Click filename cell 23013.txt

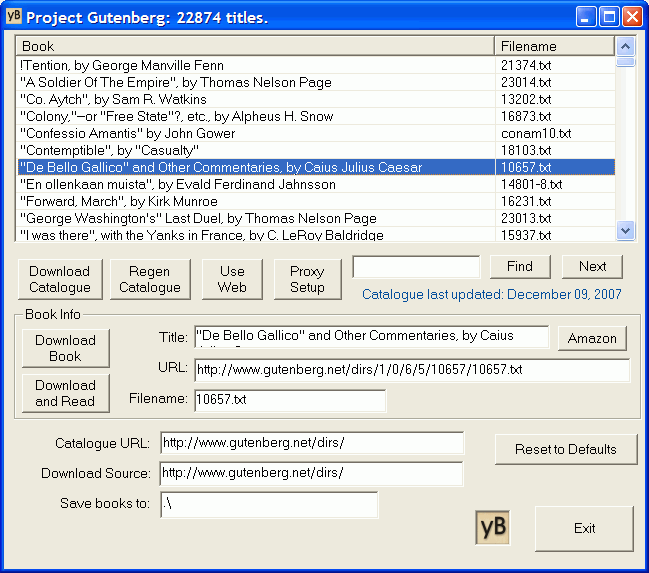555,218
